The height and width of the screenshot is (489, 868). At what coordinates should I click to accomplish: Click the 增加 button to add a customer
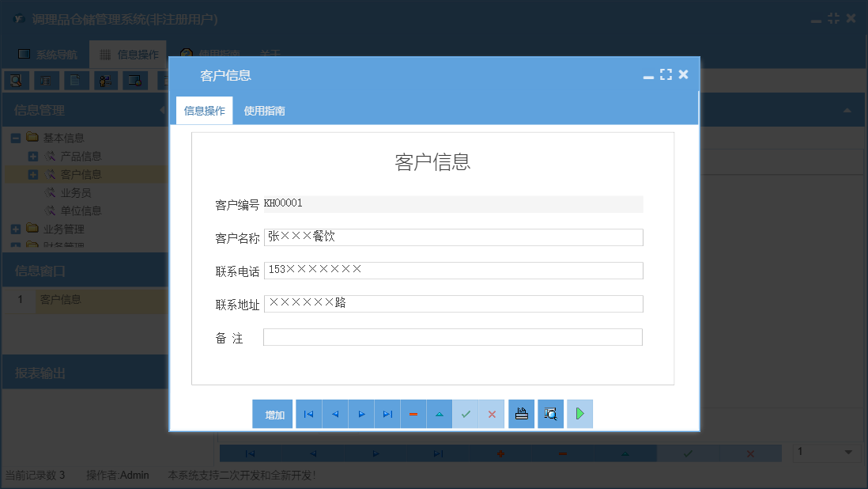click(272, 413)
